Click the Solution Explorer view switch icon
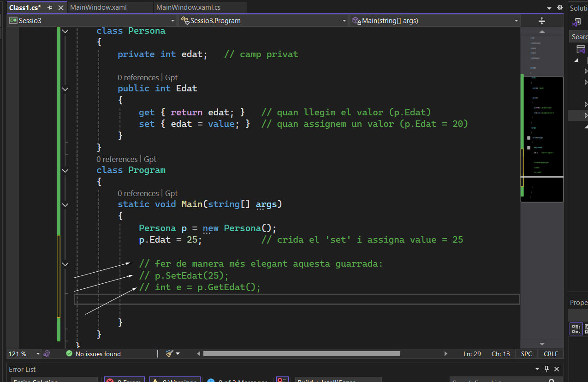Image resolution: width=588 pixels, height=382 pixels. pyautogui.click(x=576, y=22)
